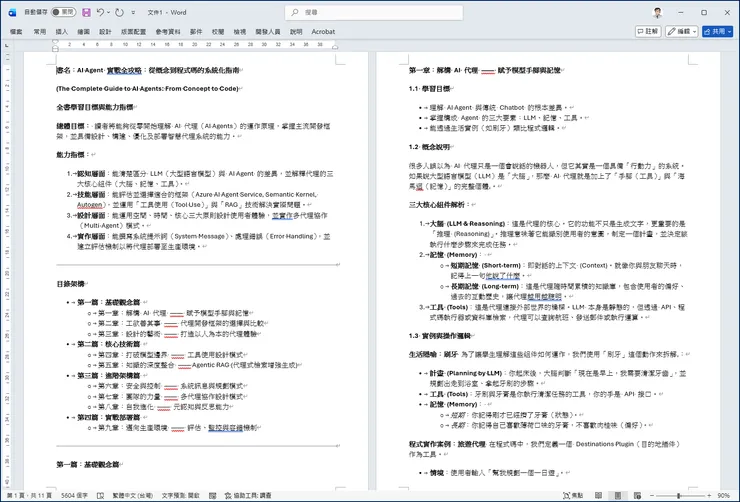The height and width of the screenshot is (502, 740).
Task: Open the Acrobat ribbon tab
Action: tap(323, 32)
